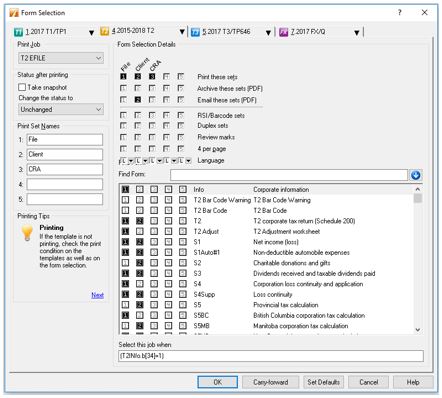Image resolution: width=442 pixels, height=398 pixels.
Task: Click the 2017 T1/TP1 module icon
Action: click(x=18, y=32)
